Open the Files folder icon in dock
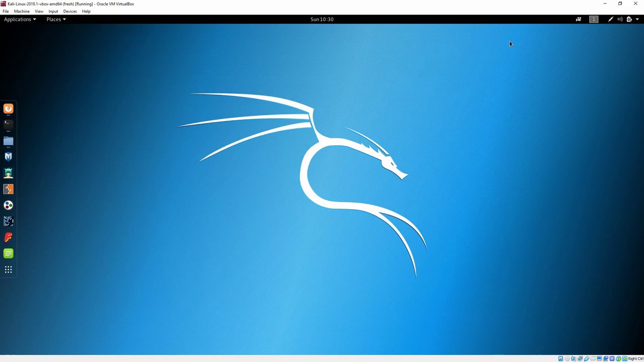The image size is (644, 362). tap(8, 141)
